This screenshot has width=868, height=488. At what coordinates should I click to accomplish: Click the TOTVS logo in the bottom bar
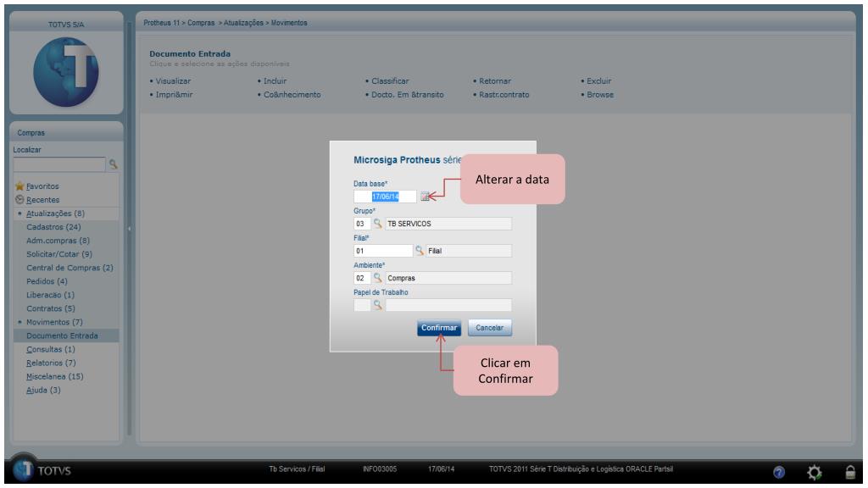[x=42, y=470]
